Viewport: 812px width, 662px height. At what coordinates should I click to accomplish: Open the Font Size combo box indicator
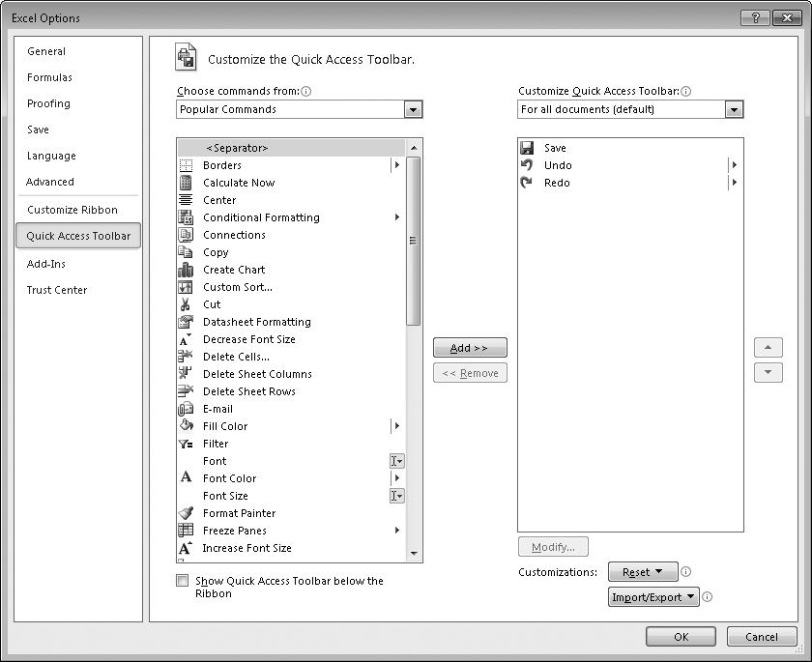click(396, 496)
